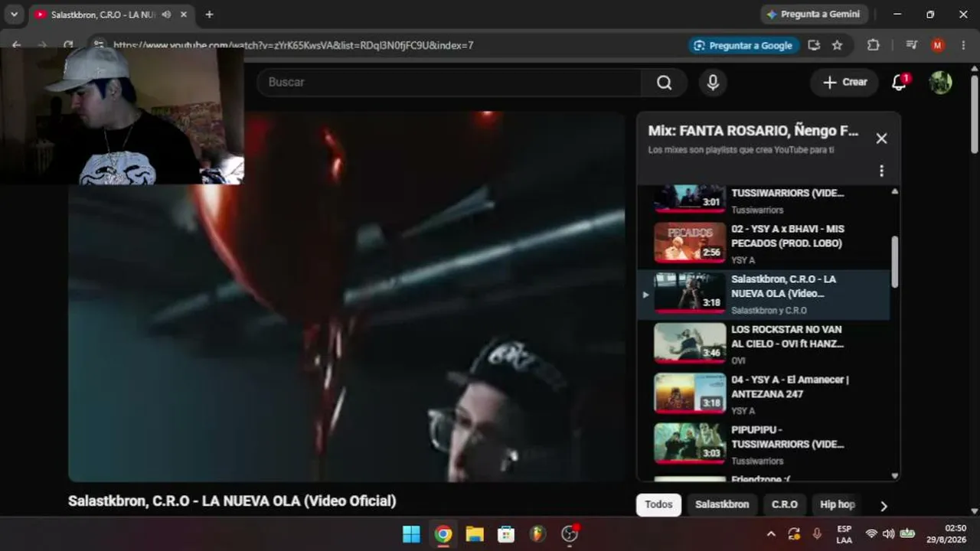Open the volume control from tray
This screenshot has width=980, height=551.
coord(889,534)
